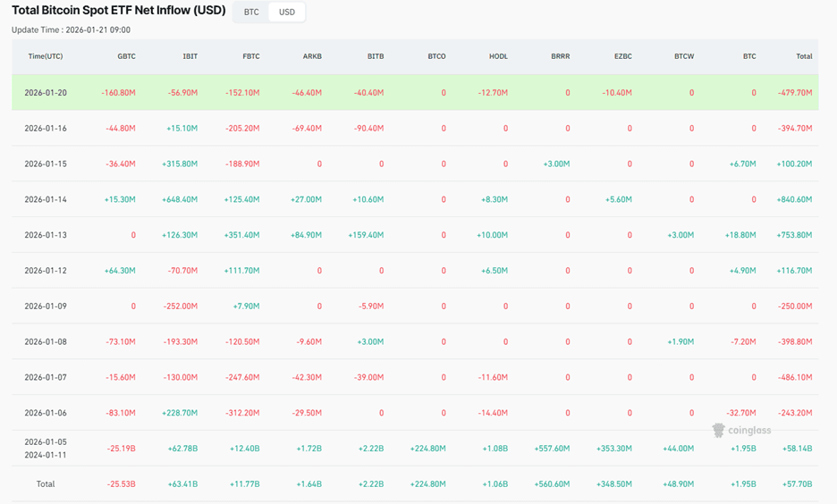Select the 2026-01-05 to 2024-01-11 range row
Image resolution: width=837 pixels, height=504 pixels.
46,449
